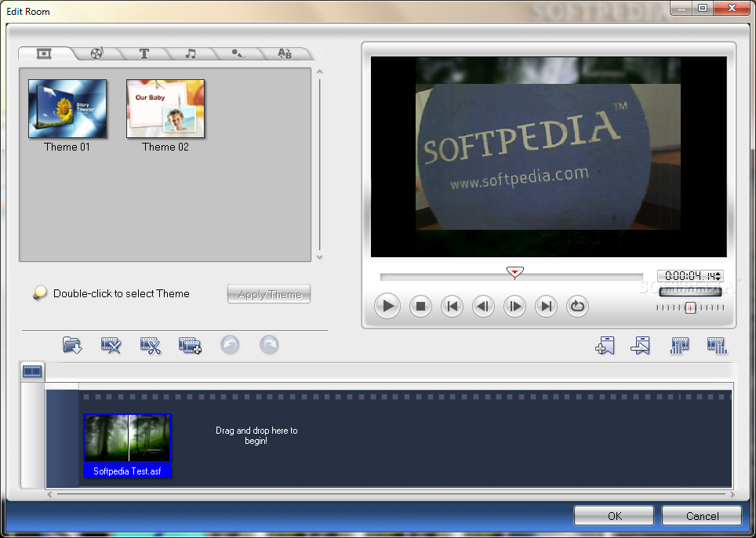Viewport: 756px width, 538px height.
Task: Click the filmstrip with rising audio bars icon
Action: click(679, 345)
